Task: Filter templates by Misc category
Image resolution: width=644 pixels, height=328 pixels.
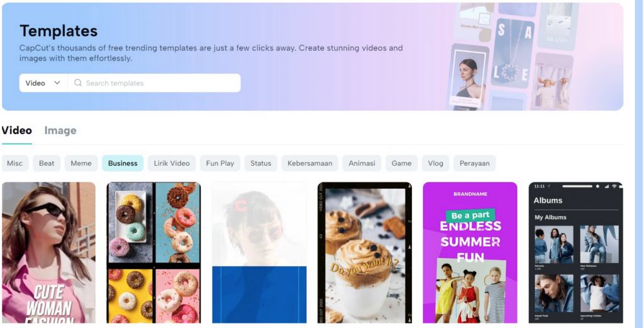Action: click(x=15, y=163)
